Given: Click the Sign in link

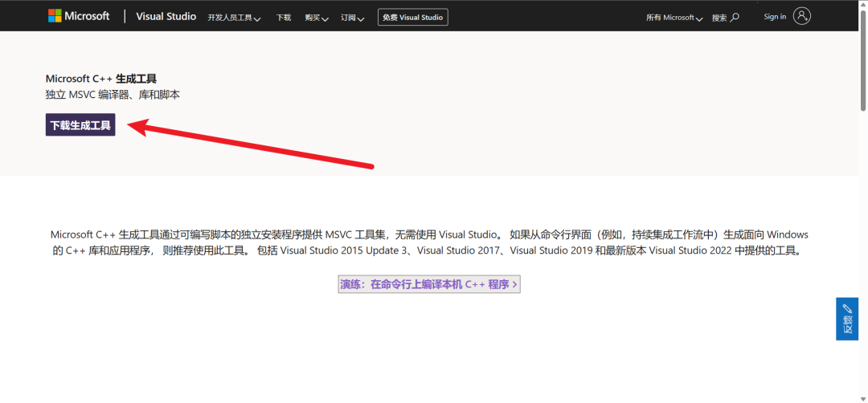Looking at the screenshot, I should coord(775,17).
